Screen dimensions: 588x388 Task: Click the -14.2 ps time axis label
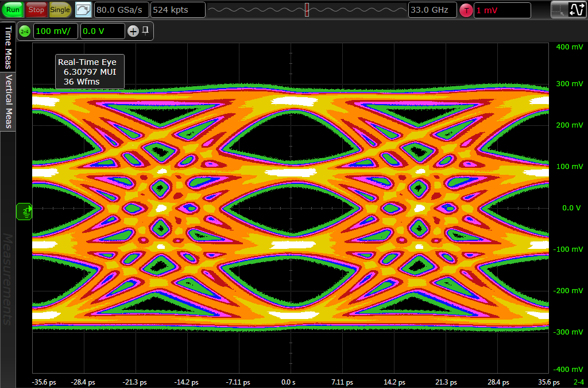tap(187, 382)
